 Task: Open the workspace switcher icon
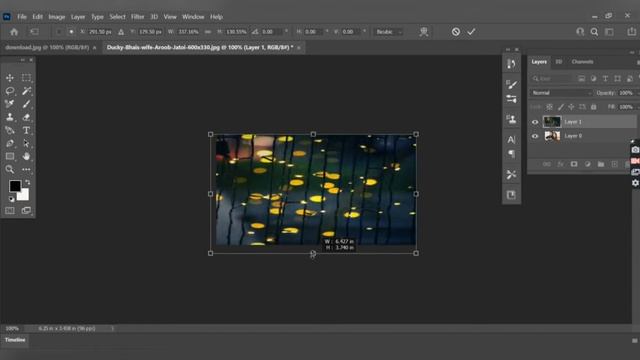tap(609, 32)
